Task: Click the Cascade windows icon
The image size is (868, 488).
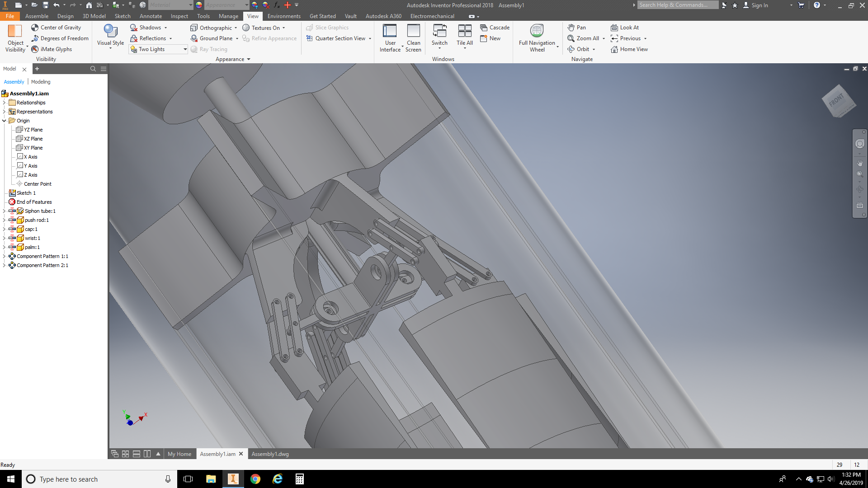Action: tap(484, 28)
